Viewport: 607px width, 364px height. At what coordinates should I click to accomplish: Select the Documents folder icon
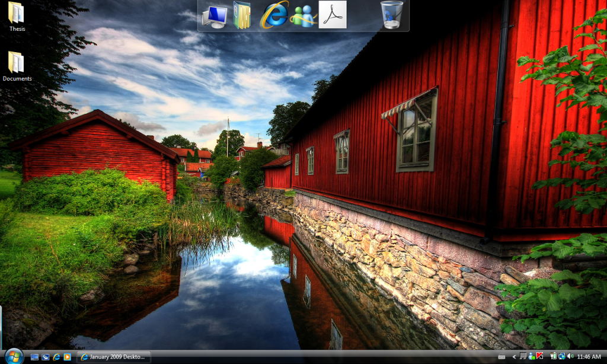pos(17,66)
